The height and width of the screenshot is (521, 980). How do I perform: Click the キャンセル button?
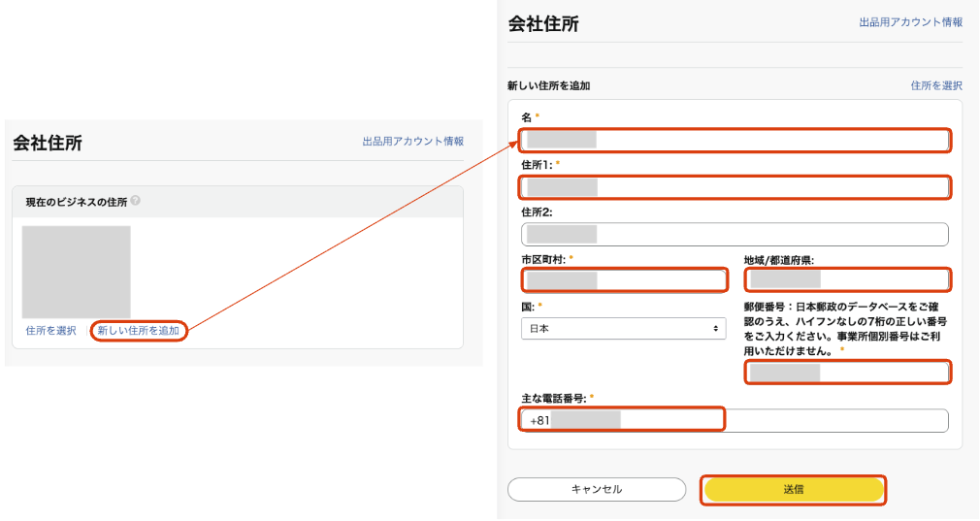[597, 490]
